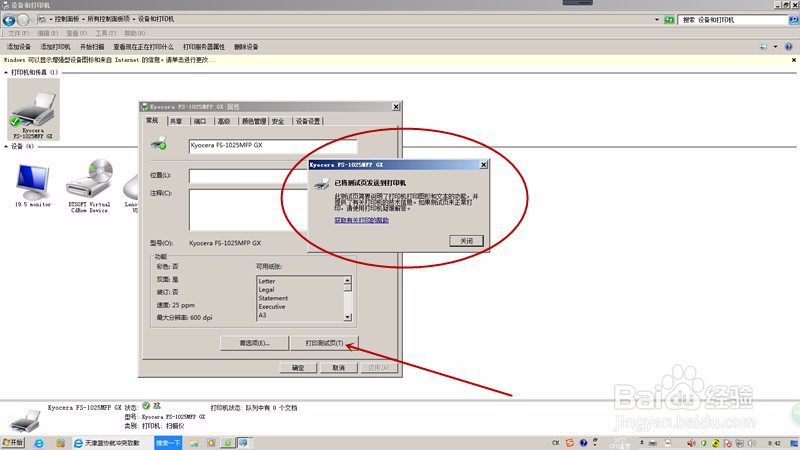
Task: Click the back navigation arrow
Action: click(x=9, y=20)
